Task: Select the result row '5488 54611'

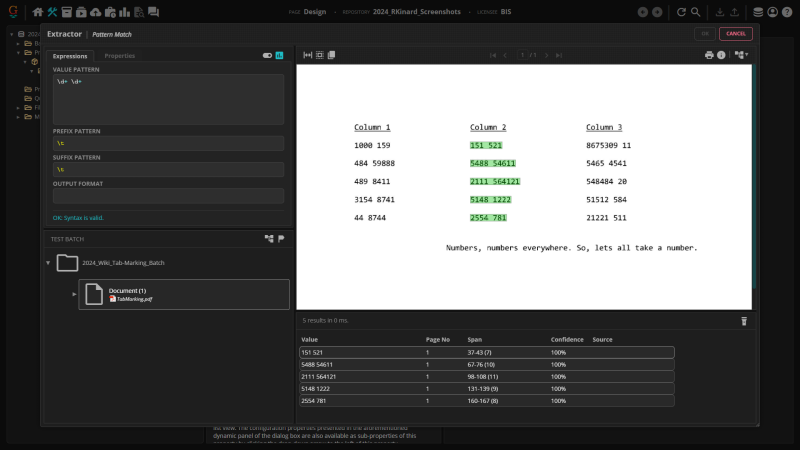Action: coord(487,365)
